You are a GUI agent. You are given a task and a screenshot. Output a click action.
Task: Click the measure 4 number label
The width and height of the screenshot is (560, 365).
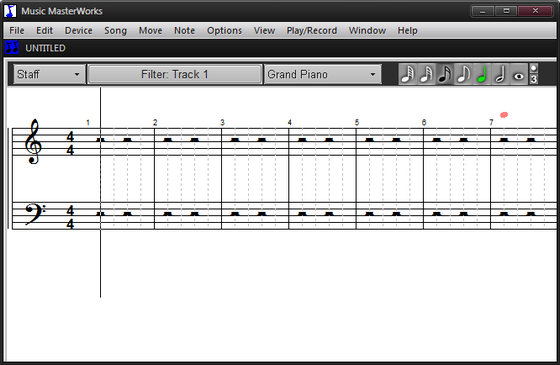(x=290, y=122)
